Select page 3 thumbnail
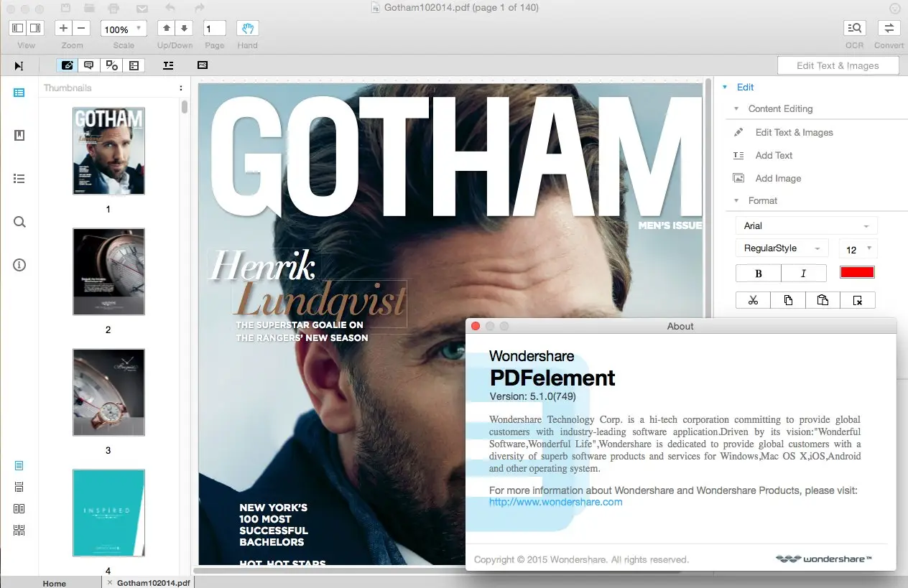This screenshot has width=908, height=588. pos(108,392)
